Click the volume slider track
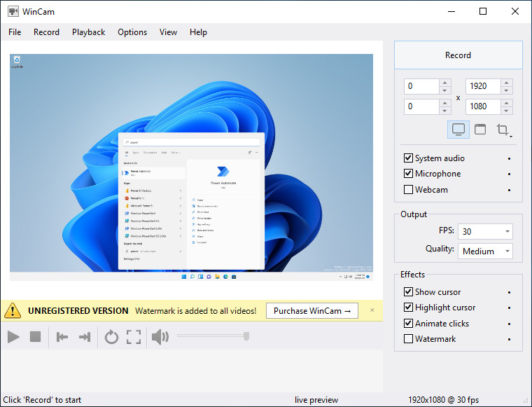 pos(210,337)
